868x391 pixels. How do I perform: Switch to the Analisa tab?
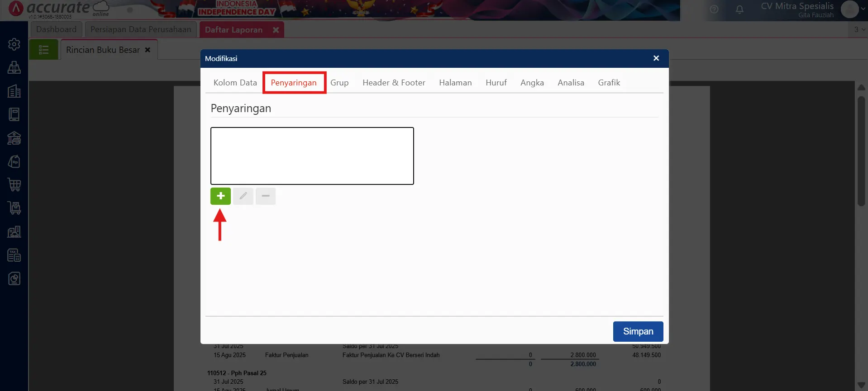[x=571, y=83]
